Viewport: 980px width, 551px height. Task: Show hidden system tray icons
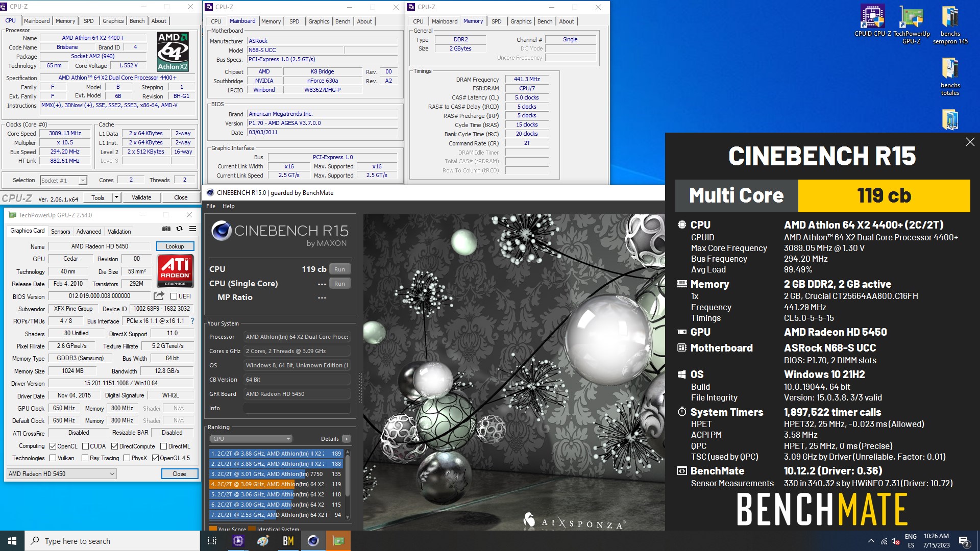[x=871, y=541]
